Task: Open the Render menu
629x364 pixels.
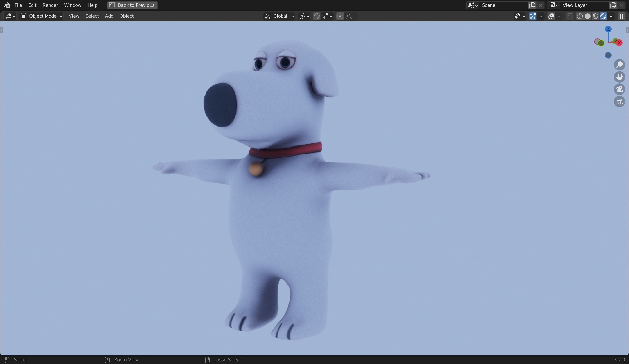Action: (x=50, y=5)
